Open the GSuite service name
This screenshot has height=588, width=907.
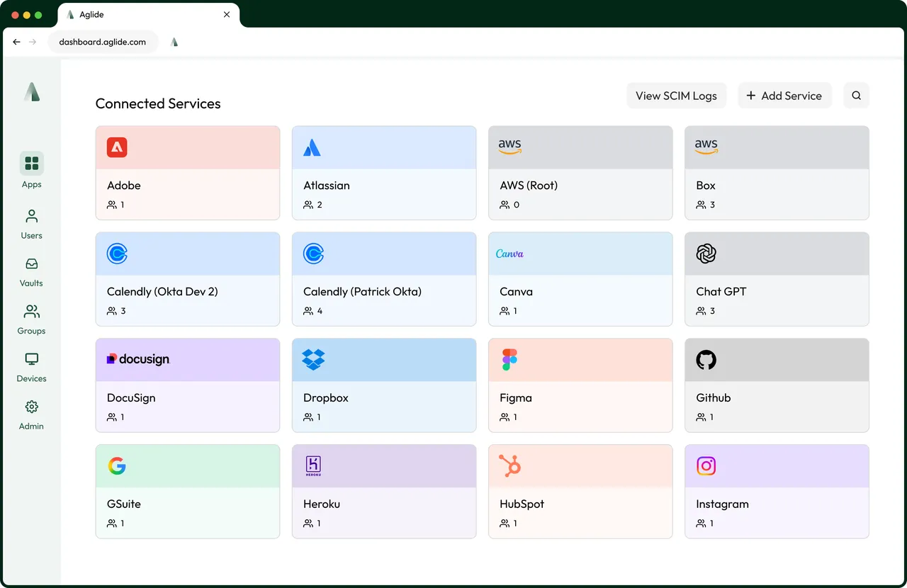click(124, 504)
